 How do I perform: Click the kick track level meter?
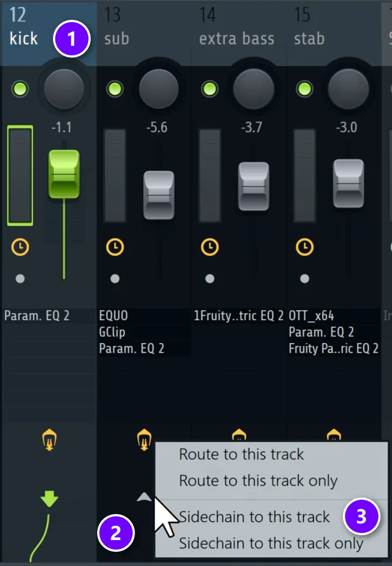tap(20, 176)
